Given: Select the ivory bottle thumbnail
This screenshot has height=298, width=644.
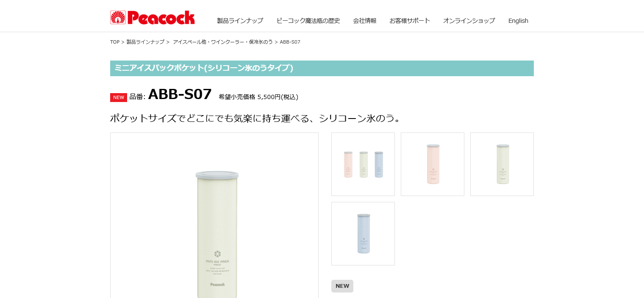Looking at the screenshot, I should [502, 164].
